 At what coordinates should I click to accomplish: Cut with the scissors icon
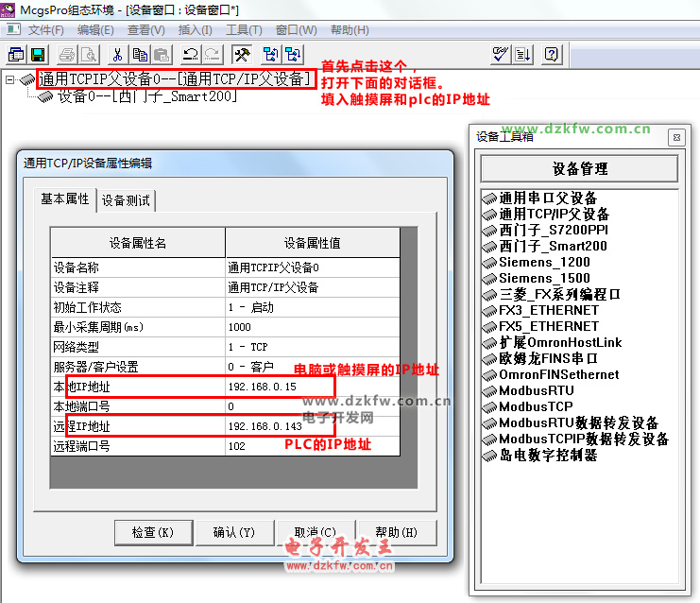point(118,55)
